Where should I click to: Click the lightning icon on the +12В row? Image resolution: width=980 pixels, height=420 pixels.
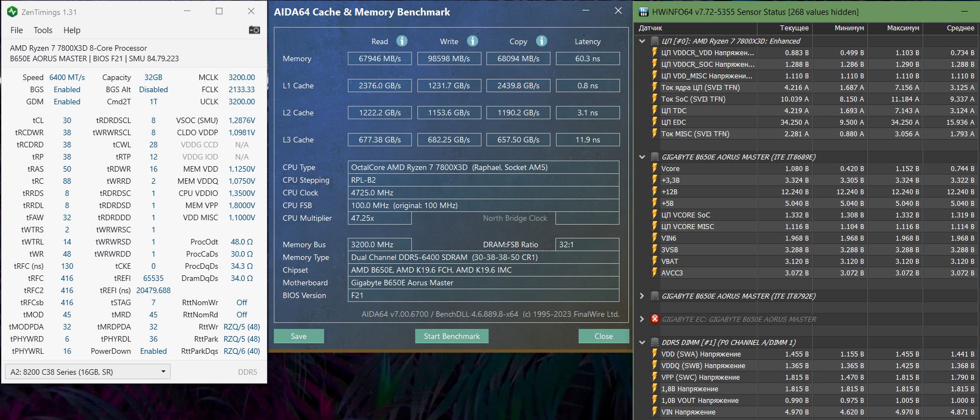tap(655, 192)
